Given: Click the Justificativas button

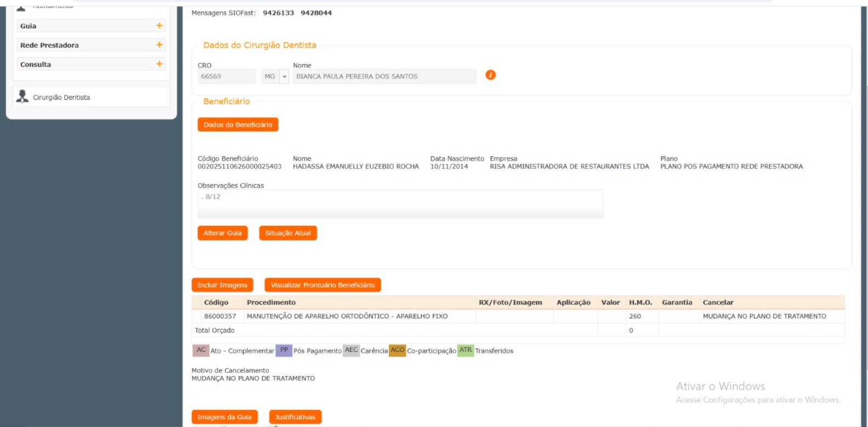Looking at the screenshot, I should tap(295, 417).
